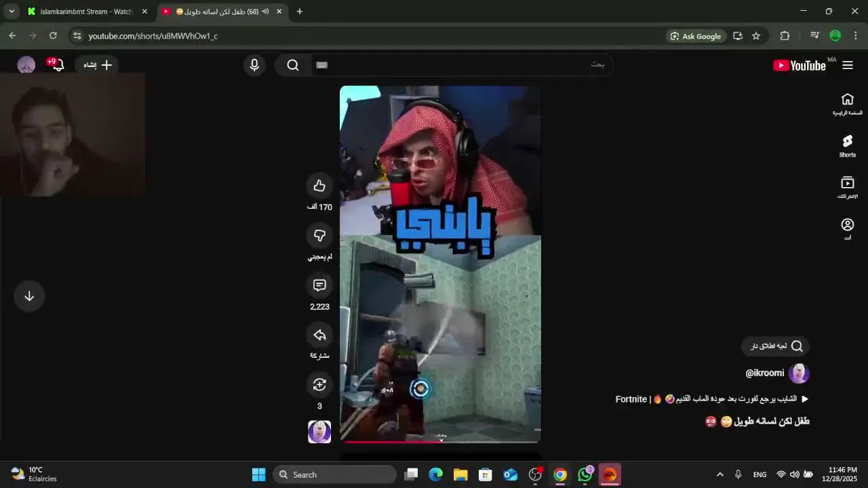View site information in address bar
The image size is (868, 488).
click(x=77, y=36)
